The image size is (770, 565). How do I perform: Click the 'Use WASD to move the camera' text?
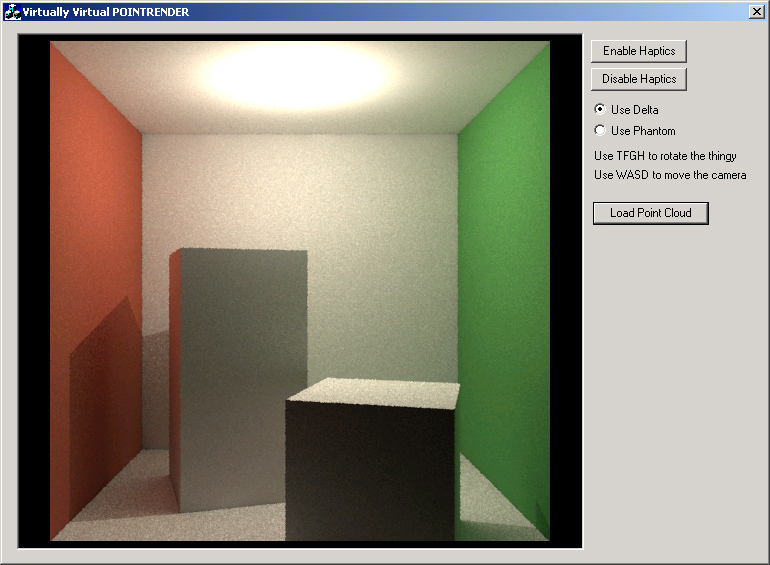670,176
